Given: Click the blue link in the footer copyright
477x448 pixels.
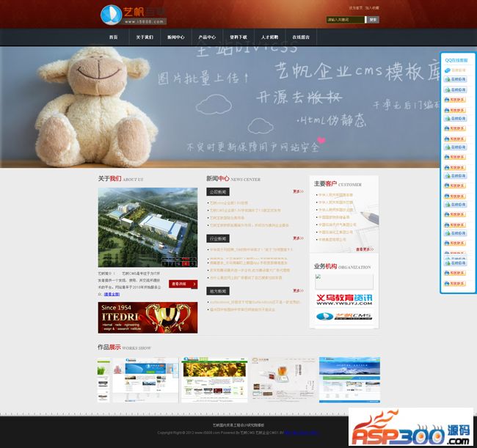Looking at the screenshot, I should [x=301, y=433].
